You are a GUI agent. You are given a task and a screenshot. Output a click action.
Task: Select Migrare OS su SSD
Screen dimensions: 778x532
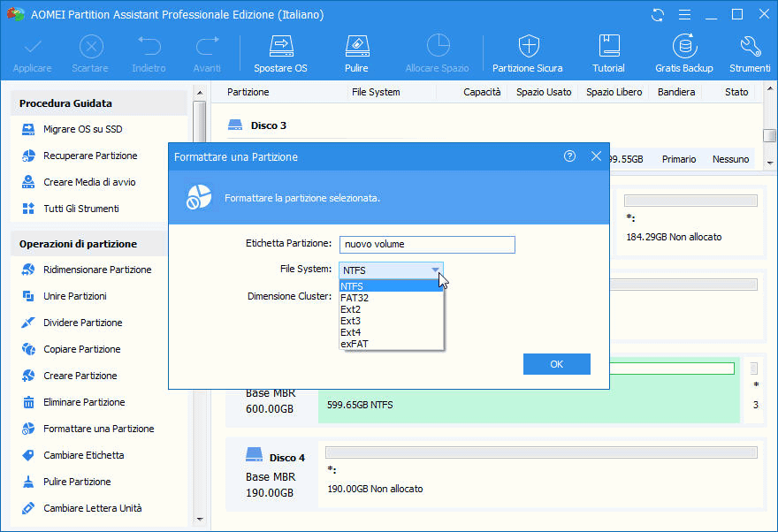coord(84,129)
